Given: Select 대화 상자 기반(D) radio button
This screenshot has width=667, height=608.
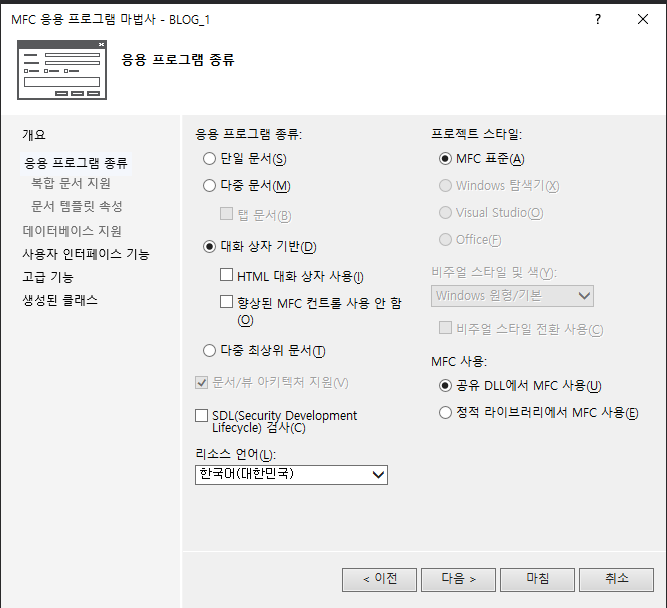Looking at the screenshot, I should tap(209, 246).
